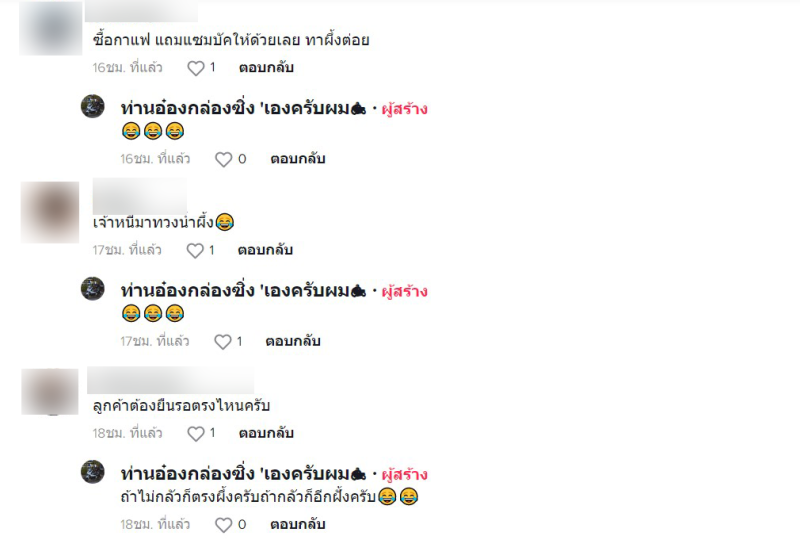Reply to creator's 18-hour-old answer
This screenshot has height=540, width=800.
click(298, 524)
